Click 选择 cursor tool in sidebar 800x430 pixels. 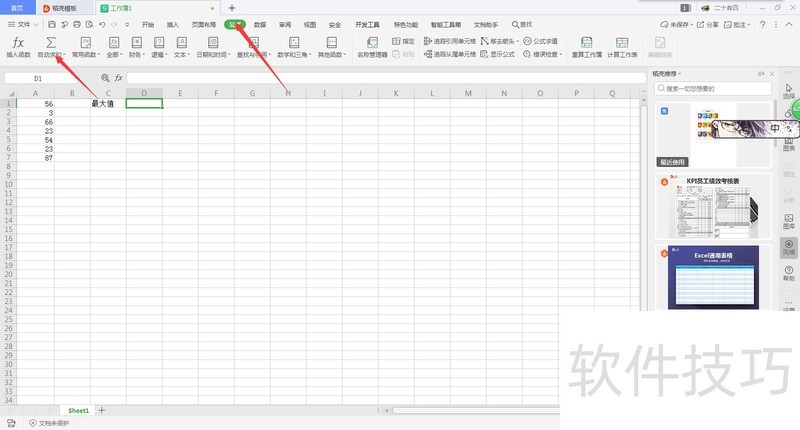(x=789, y=91)
